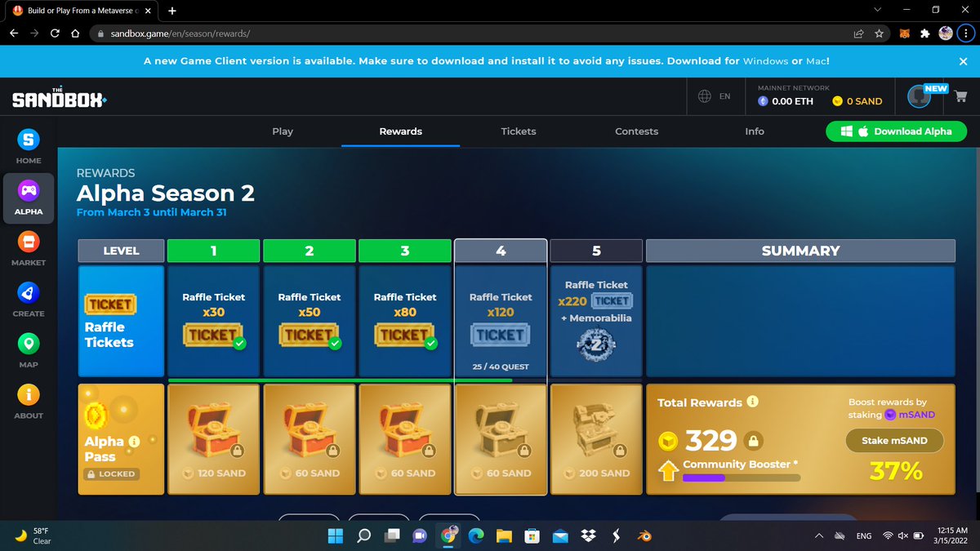Close the game client update banner
Image resolution: width=980 pixels, height=551 pixels.
click(964, 61)
